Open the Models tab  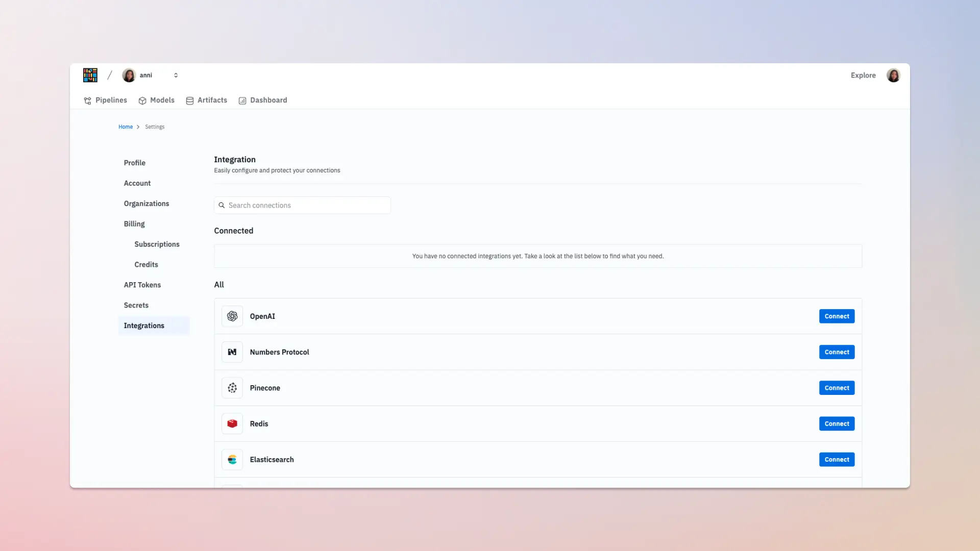(156, 100)
